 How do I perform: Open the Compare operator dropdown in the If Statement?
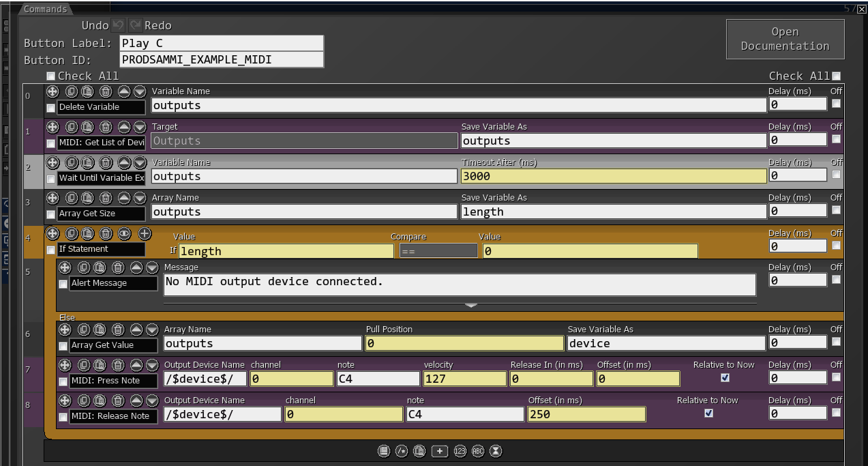tap(438, 250)
